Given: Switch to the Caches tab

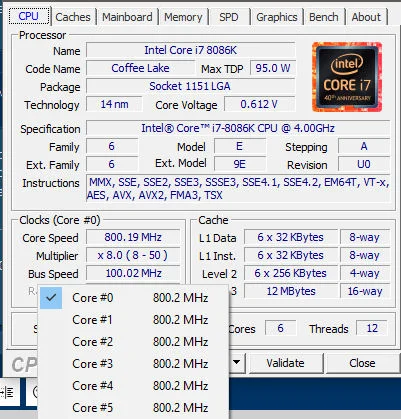Looking at the screenshot, I should click(x=73, y=17).
